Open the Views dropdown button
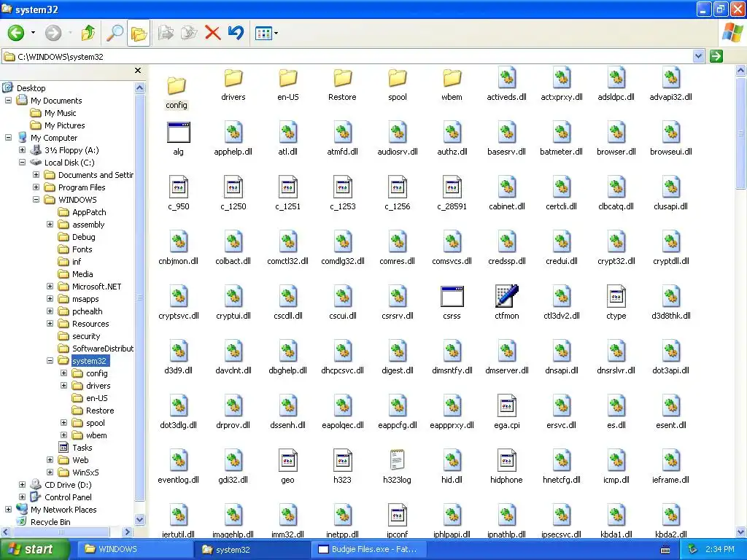 pos(266,34)
